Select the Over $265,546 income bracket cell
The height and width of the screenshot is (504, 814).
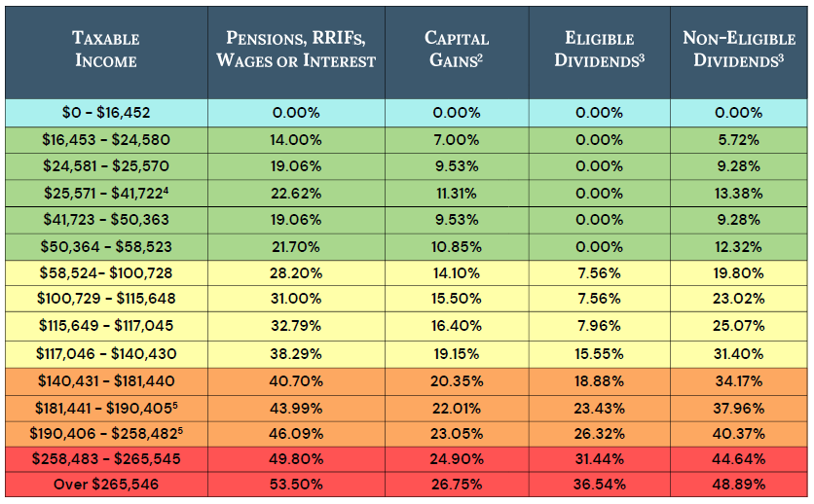point(106,484)
